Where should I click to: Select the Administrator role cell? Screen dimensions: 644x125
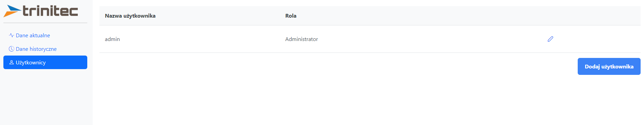(x=301, y=39)
